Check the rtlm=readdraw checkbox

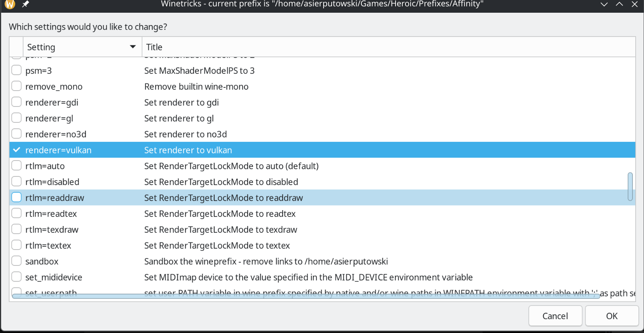pyautogui.click(x=16, y=197)
